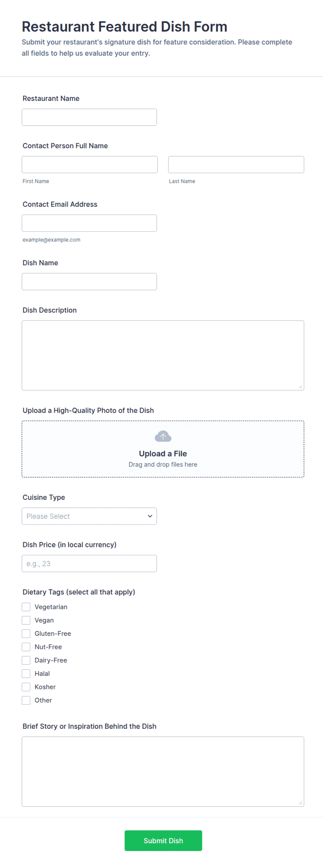This screenshot has width=323, height=868.
Task: Check the Kosher dietary tag
Action: click(x=26, y=687)
